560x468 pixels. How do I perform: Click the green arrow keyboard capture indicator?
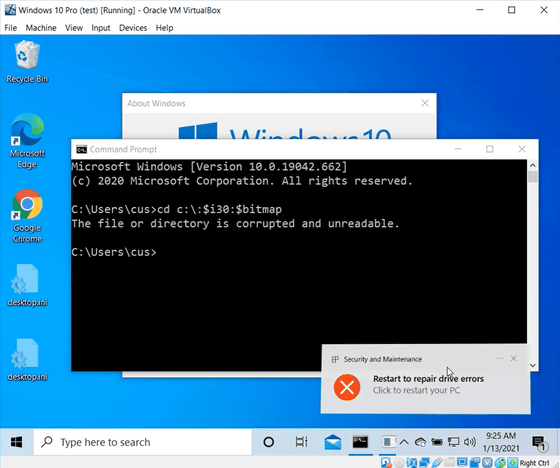coord(512,463)
